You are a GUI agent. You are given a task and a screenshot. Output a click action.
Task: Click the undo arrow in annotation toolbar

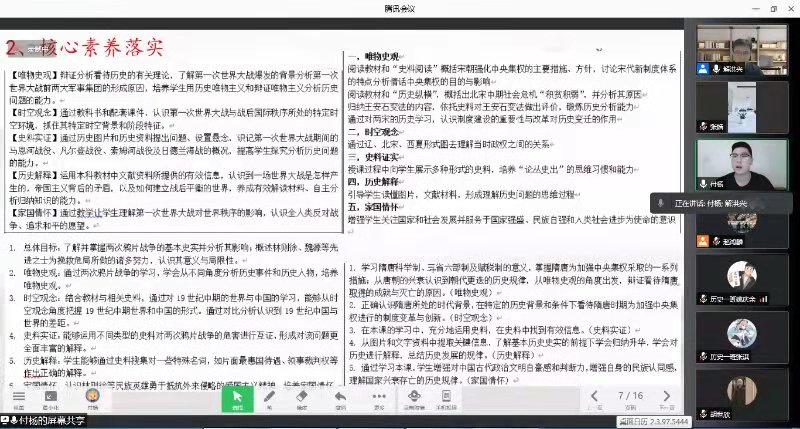click(342, 398)
